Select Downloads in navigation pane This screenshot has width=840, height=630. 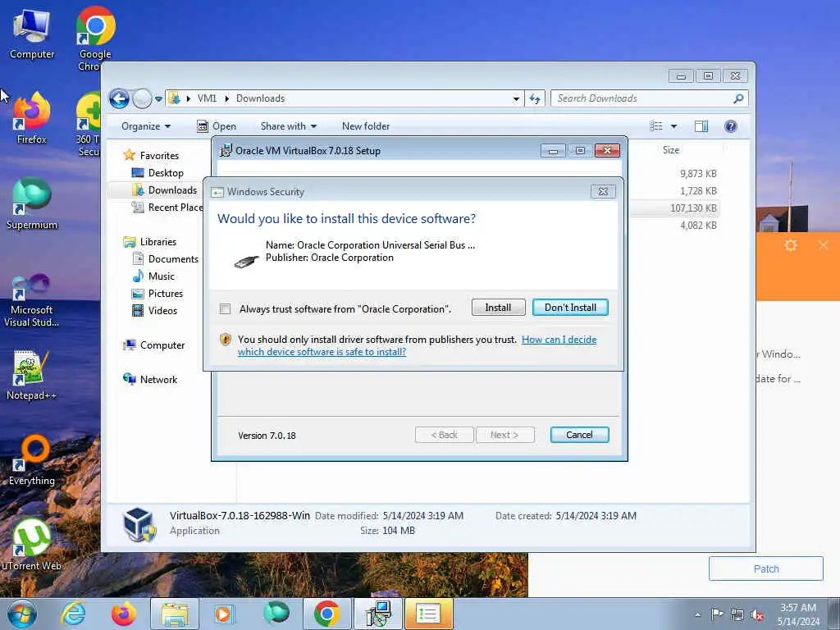click(x=172, y=190)
